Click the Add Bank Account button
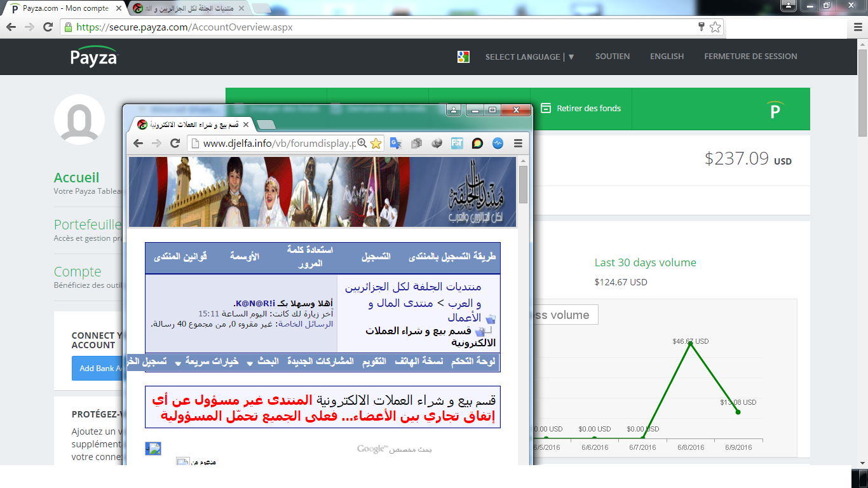Viewport: 868px width, 488px height. (97, 368)
